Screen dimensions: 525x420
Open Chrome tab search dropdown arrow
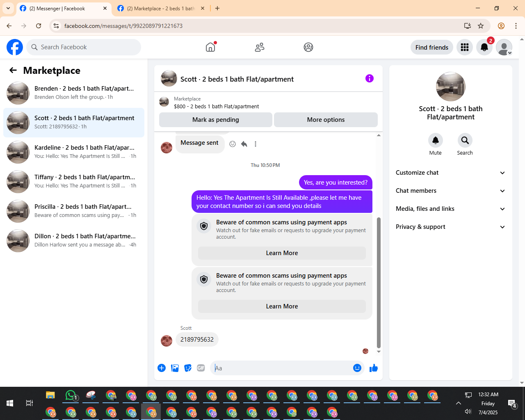click(8, 8)
